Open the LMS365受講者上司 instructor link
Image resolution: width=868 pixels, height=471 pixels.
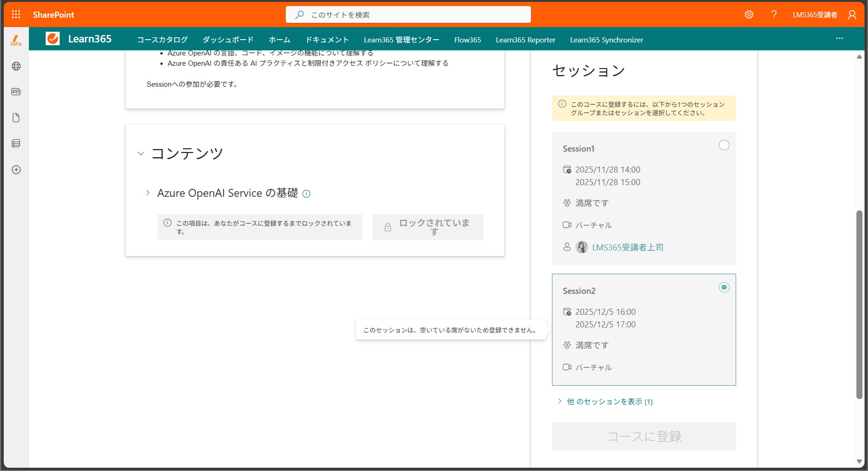pos(627,247)
